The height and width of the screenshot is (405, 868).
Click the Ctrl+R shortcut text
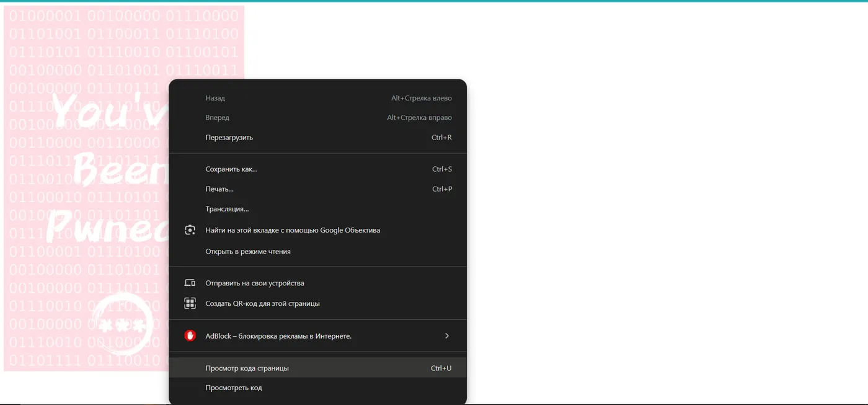click(441, 137)
